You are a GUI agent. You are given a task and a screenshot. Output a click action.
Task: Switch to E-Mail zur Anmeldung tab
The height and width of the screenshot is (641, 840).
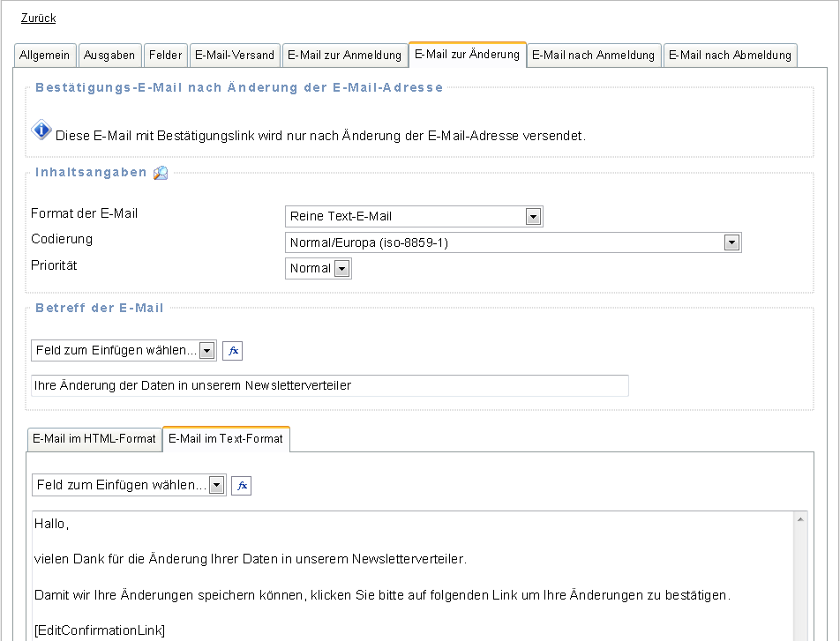tap(344, 56)
